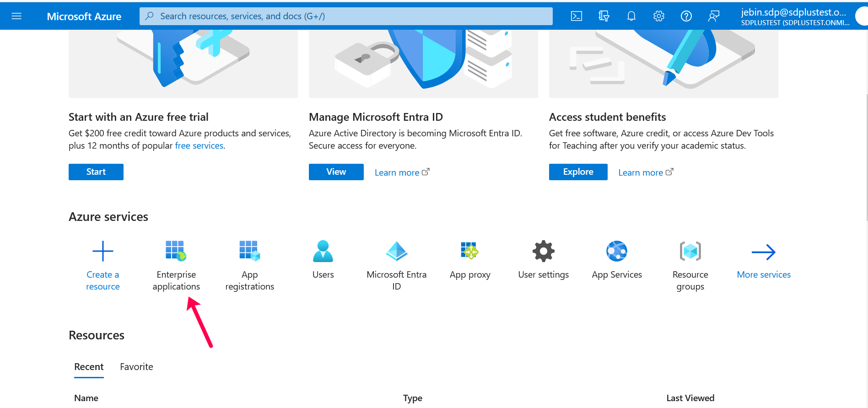The width and height of the screenshot is (868, 408).
Task: Click the App proxy label
Action: tap(470, 274)
